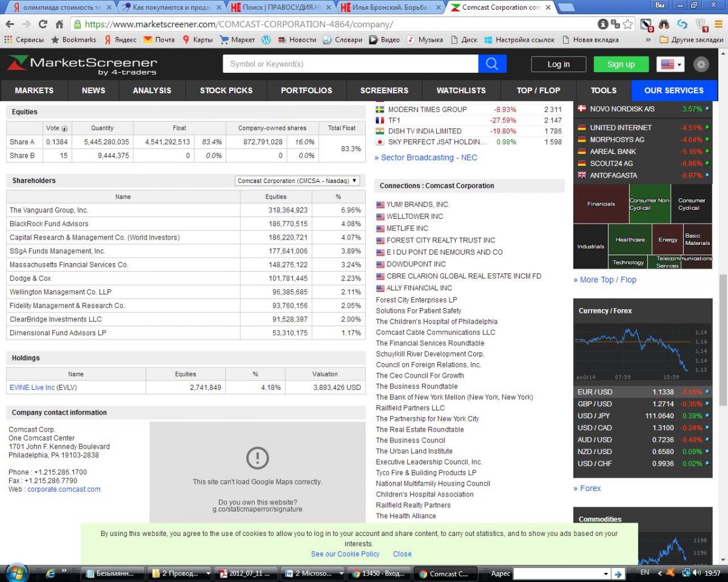Switch to Comcast C... taskbar window
This screenshot has width=728, height=582.
coord(445,574)
